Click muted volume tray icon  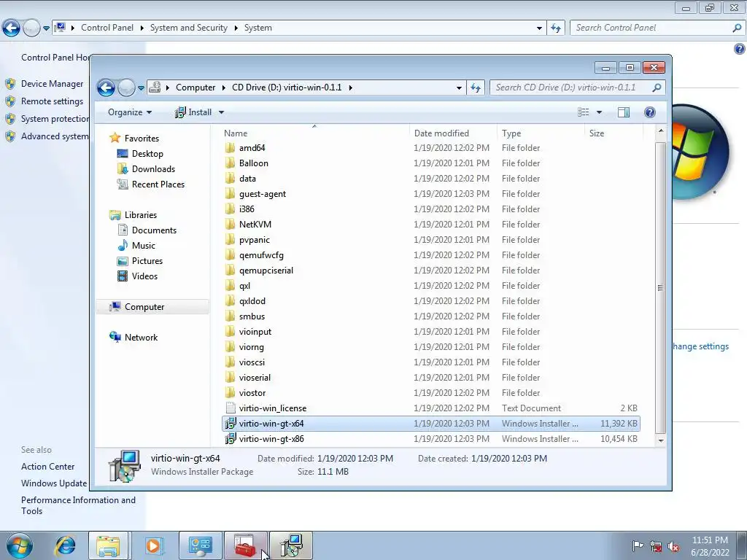(x=673, y=547)
